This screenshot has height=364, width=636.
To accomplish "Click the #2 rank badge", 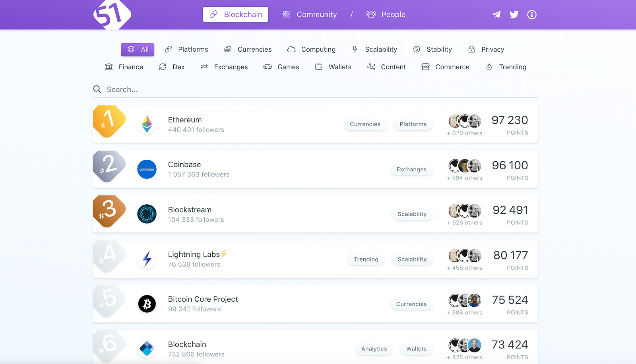I will pos(109,167).
